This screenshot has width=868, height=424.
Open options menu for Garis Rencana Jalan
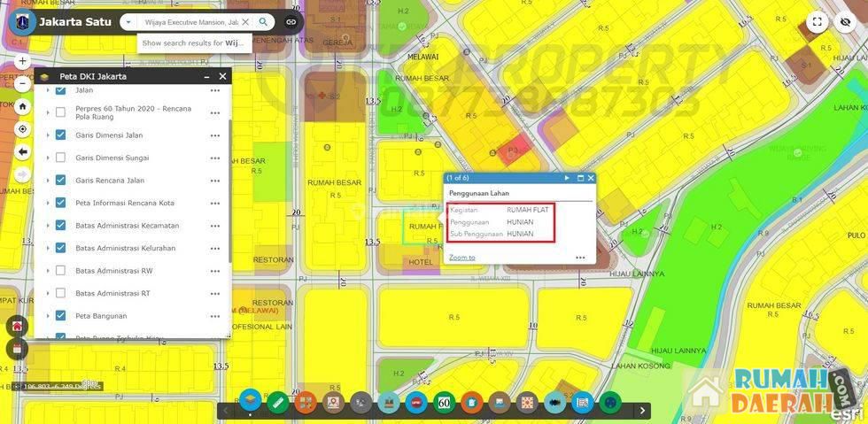pyautogui.click(x=214, y=181)
